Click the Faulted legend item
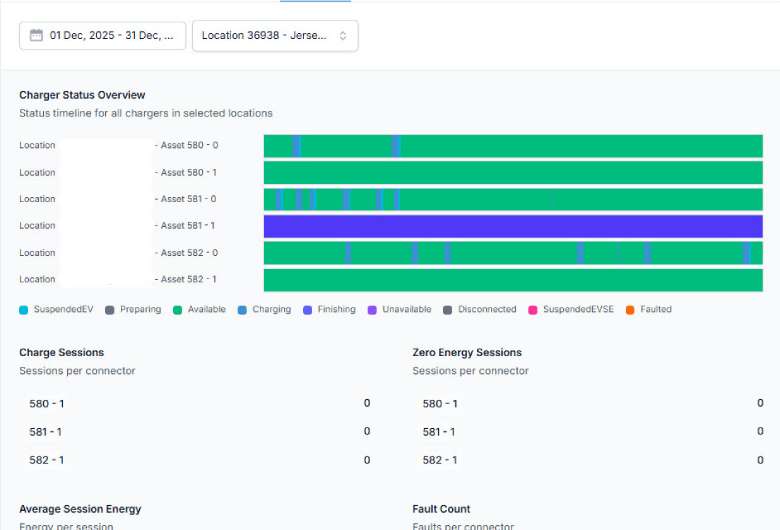The height and width of the screenshot is (530, 780). (x=649, y=310)
